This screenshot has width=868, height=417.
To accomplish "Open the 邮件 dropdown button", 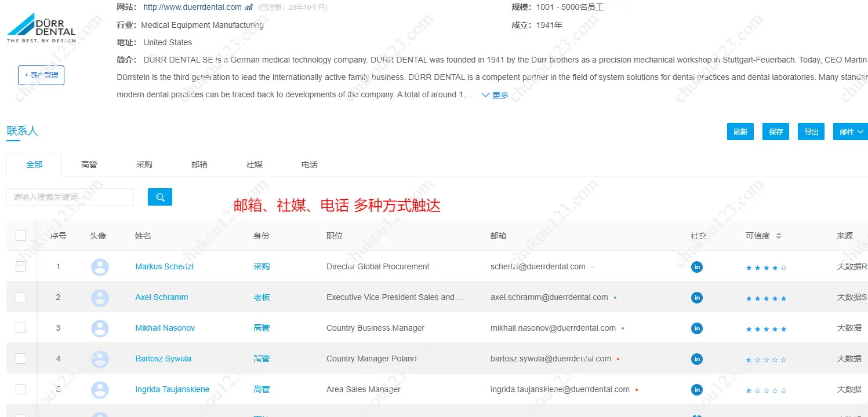I will 850,131.
